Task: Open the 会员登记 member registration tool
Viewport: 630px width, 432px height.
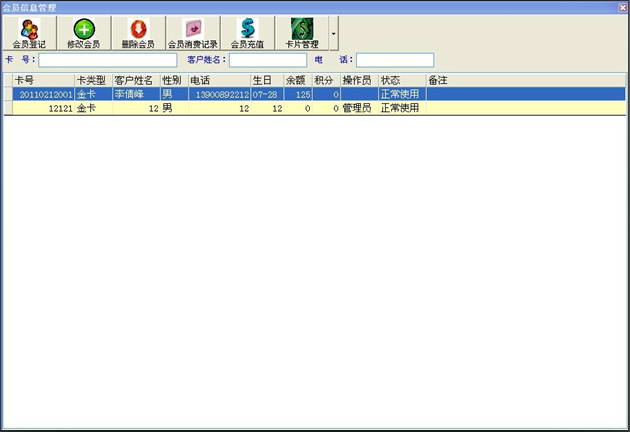Action: pyautogui.click(x=29, y=33)
